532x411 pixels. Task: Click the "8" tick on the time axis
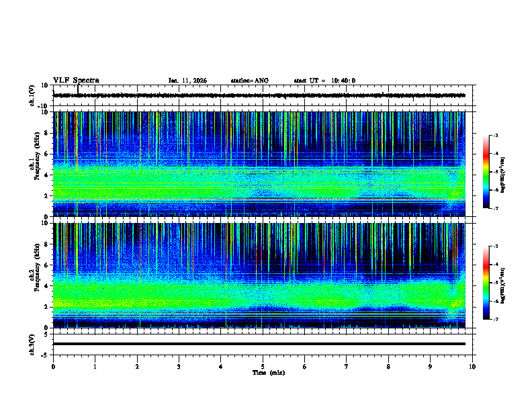pos(388,367)
